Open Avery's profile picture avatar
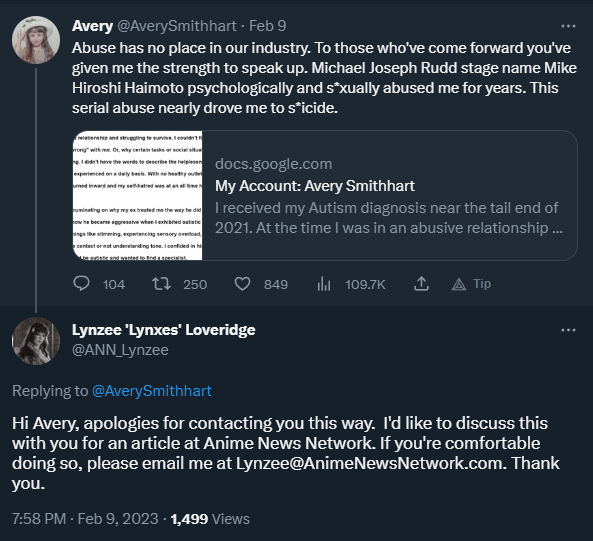 point(36,40)
